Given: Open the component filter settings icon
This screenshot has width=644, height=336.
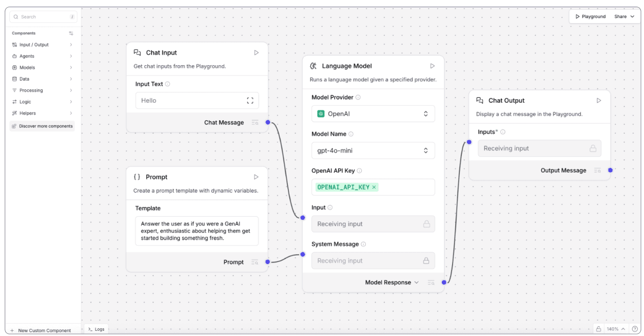Looking at the screenshot, I should (x=71, y=33).
